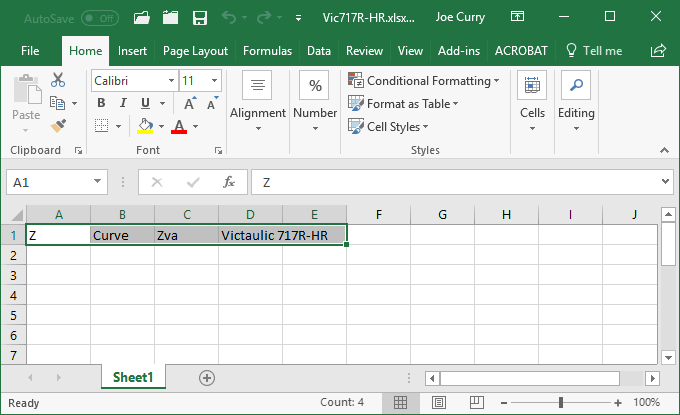Screen dimensions: 680x415
Task: Switch to the View tab
Action: pyautogui.click(x=410, y=51)
